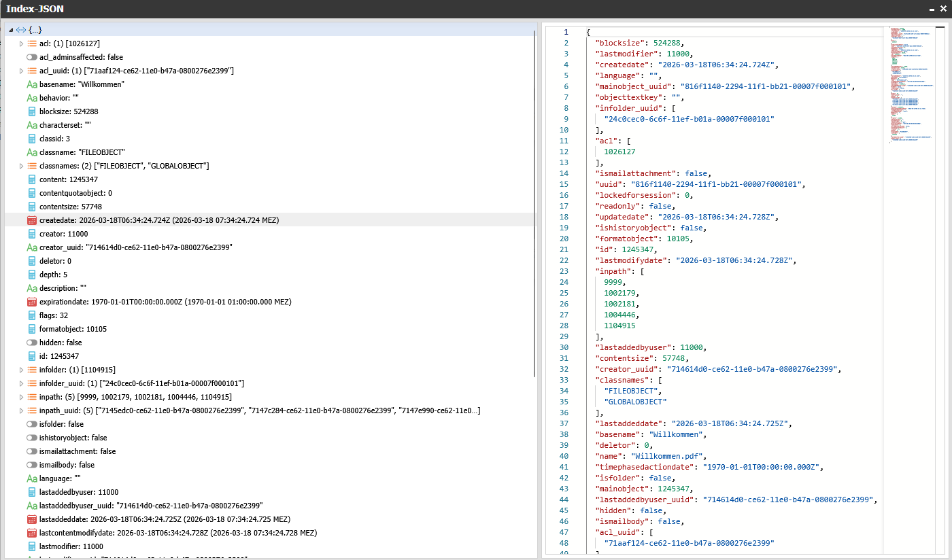The image size is (952, 560).
Task: Click the text icon beside creator_uuid
Action: [31, 247]
